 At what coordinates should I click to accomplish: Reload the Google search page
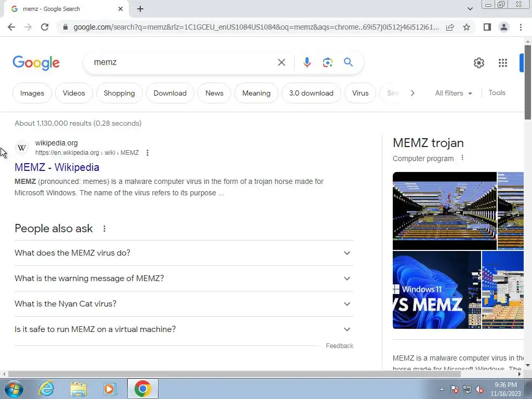pos(45,27)
